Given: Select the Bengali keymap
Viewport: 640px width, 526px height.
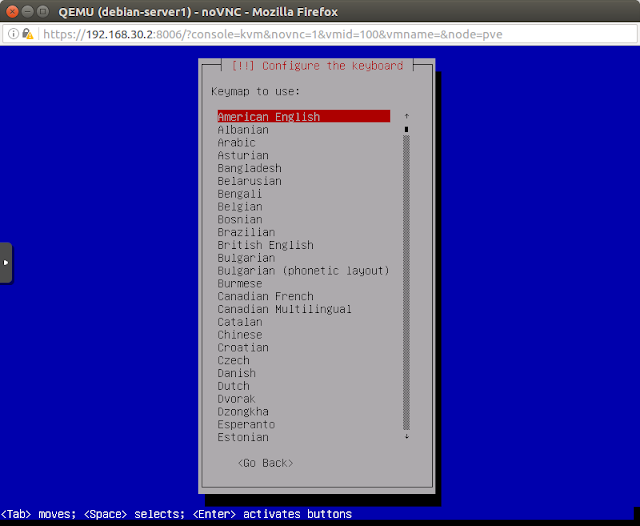Looking at the screenshot, I should point(240,193).
